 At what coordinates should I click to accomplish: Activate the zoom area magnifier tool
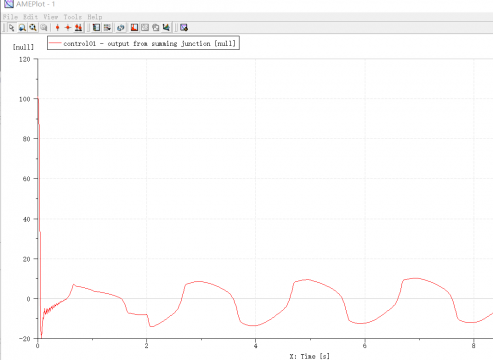(x=22, y=28)
